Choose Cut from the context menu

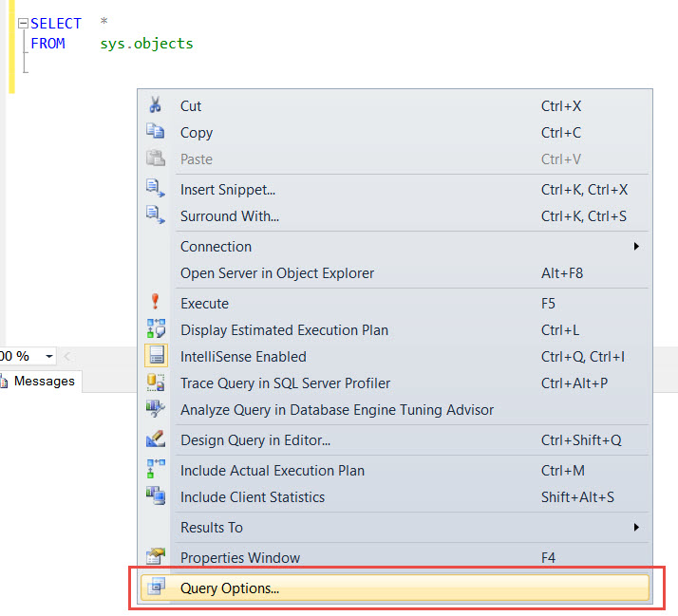(394, 106)
